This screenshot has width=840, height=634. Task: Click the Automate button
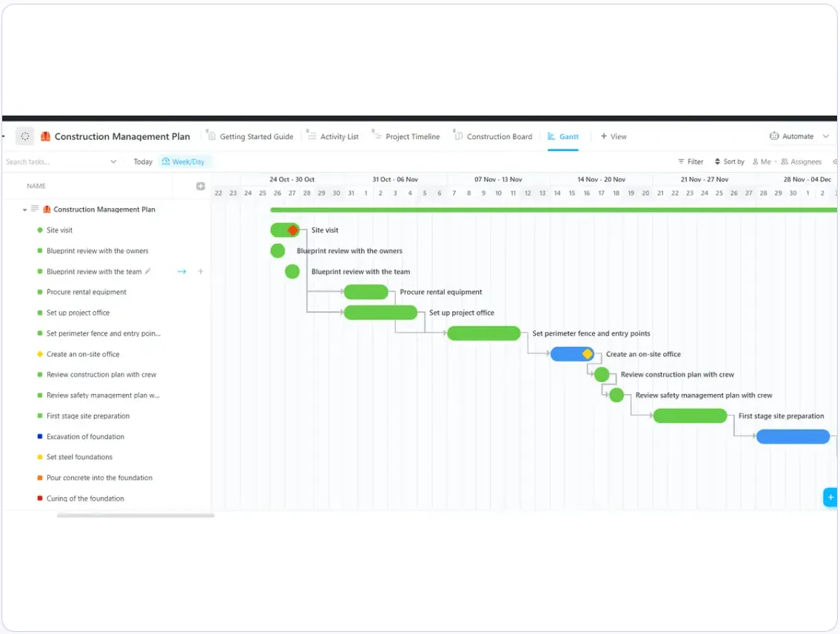coord(792,136)
